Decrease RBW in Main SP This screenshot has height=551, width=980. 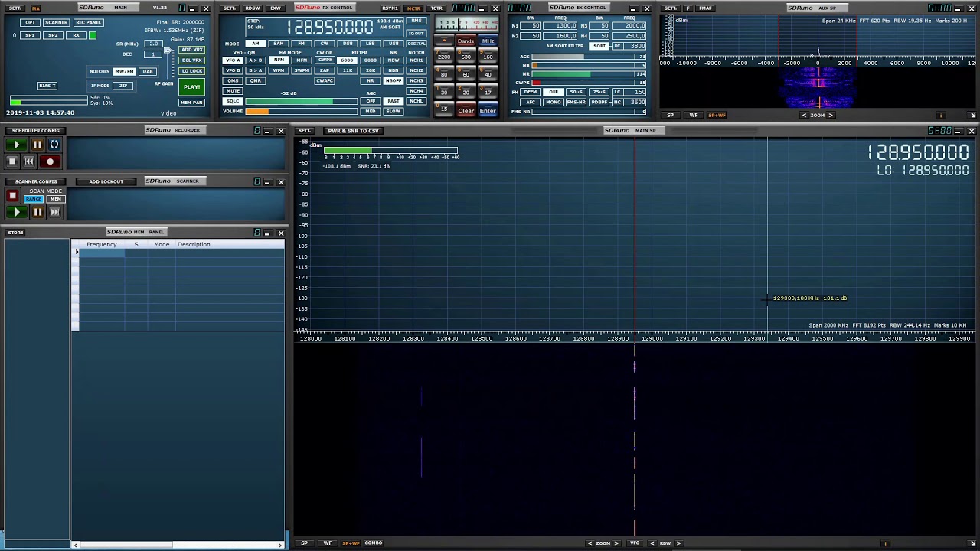coord(652,543)
